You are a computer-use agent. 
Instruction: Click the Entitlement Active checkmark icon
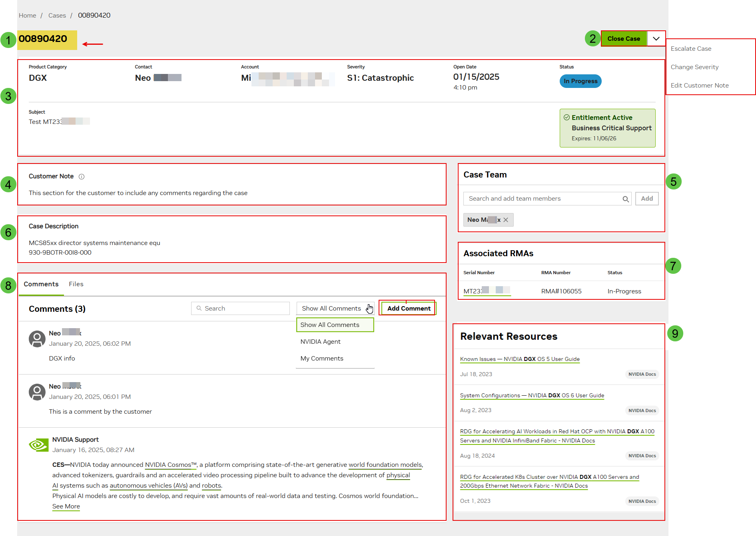(567, 118)
